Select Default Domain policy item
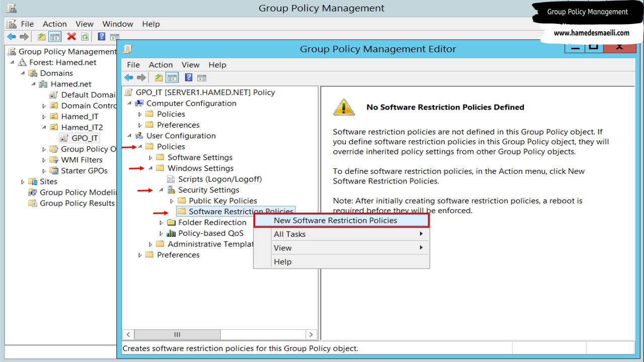This screenshot has width=644, height=362. (x=89, y=95)
